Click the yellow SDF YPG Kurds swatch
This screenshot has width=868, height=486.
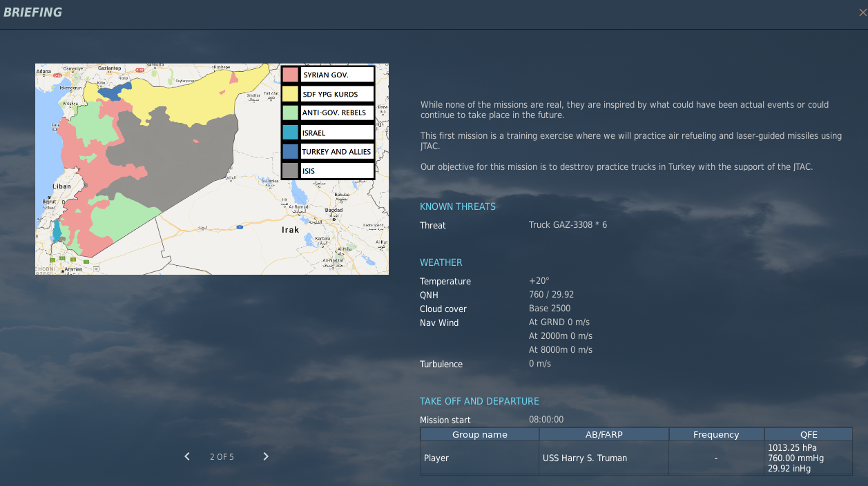(x=291, y=94)
